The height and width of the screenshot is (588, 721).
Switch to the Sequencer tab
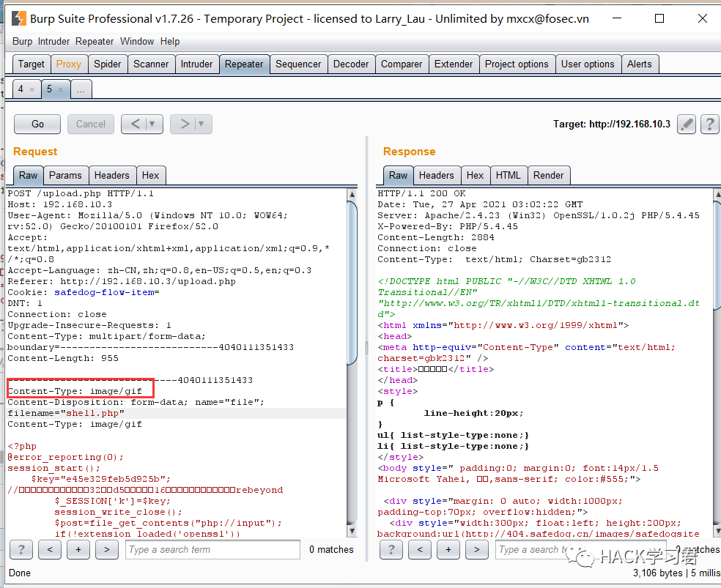298,64
